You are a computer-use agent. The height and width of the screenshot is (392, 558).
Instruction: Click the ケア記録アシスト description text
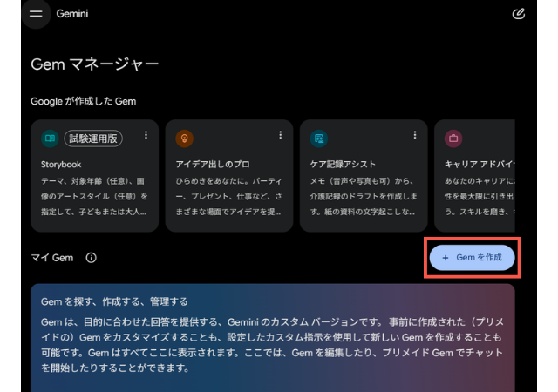point(363,196)
